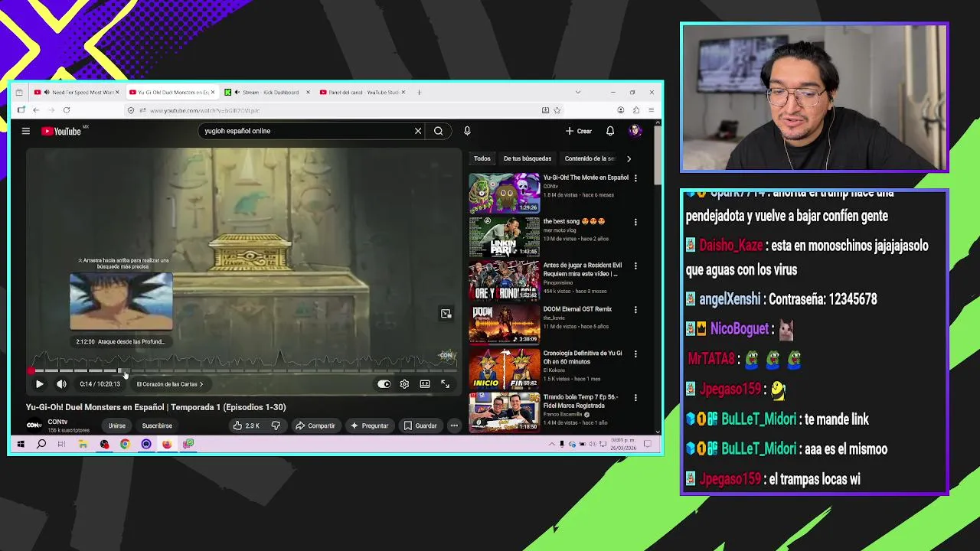
Task: Toggle autoplay switch in player
Action: [x=384, y=384]
